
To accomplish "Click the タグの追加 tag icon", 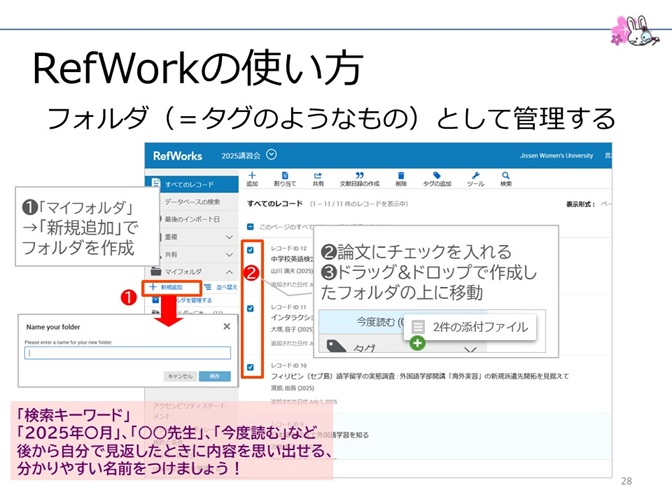I will coord(437,175).
